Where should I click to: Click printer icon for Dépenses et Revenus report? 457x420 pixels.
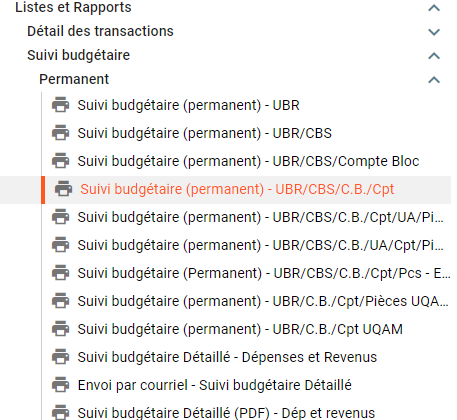click(x=60, y=357)
